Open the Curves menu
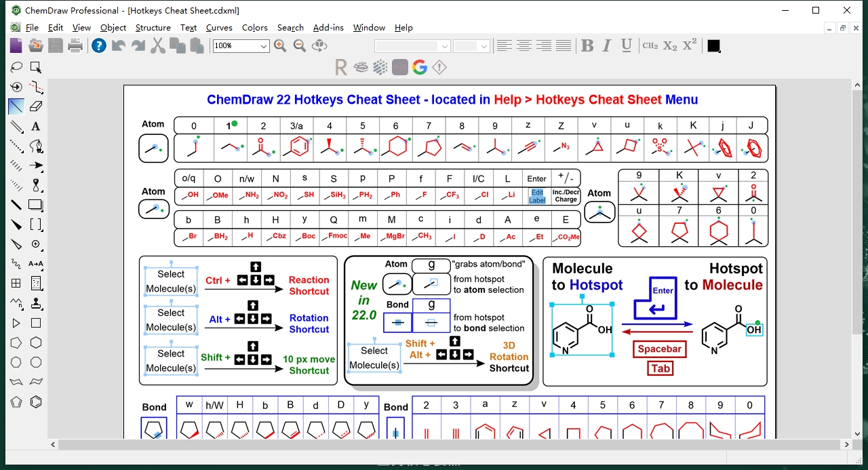868x470 pixels. click(x=219, y=28)
